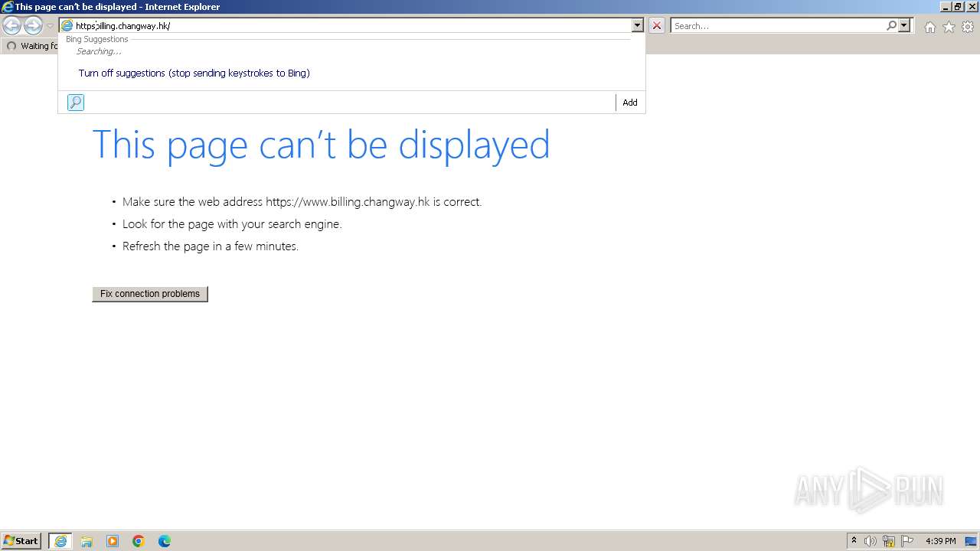
Task: Click Add in the suggestions panel
Action: [630, 103]
